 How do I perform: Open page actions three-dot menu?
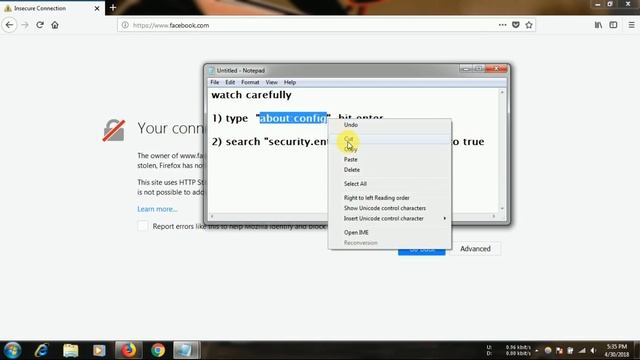[x=502, y=25]
